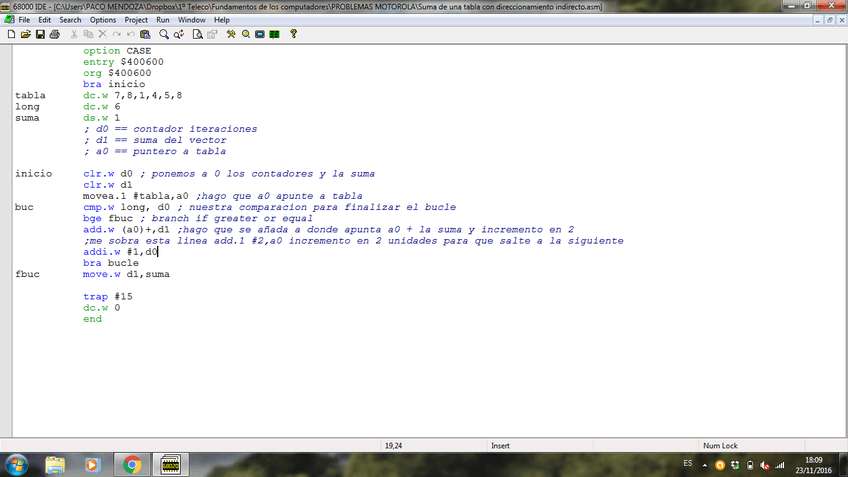
Task: Open the Options menu
Action: pos(103,20)
